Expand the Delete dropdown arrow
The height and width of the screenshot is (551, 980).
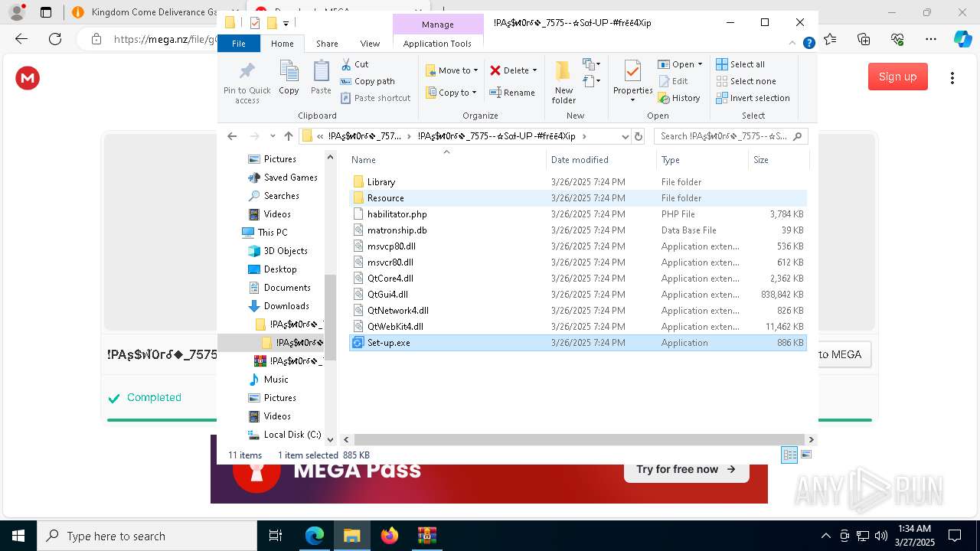[534, 70]
